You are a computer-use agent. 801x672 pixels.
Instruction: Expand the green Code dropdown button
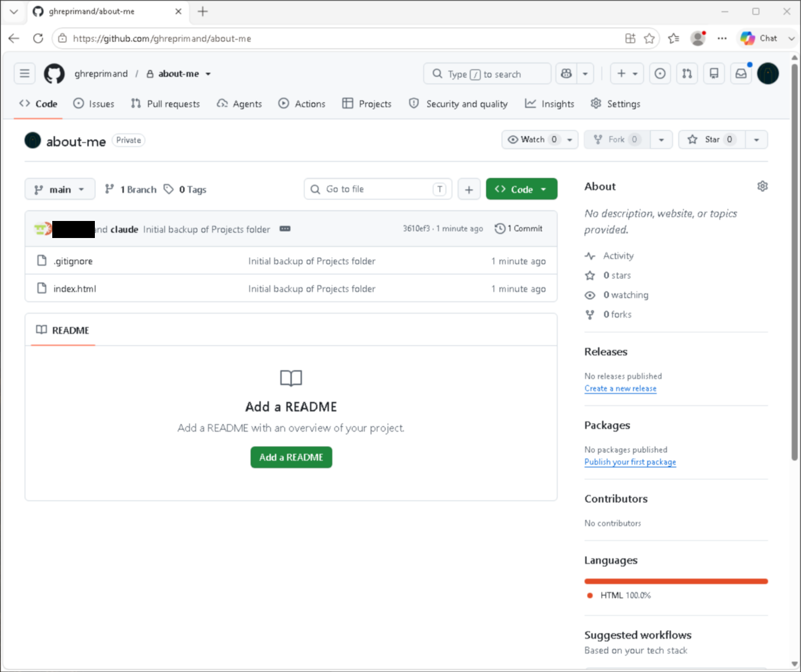tap(522, 189)
